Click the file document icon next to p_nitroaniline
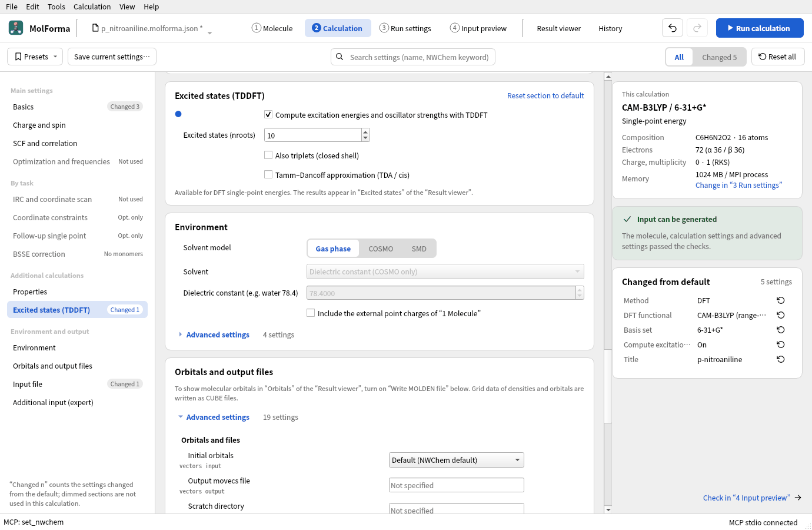The height and width of the screenshot is (530, 812). 95,28
